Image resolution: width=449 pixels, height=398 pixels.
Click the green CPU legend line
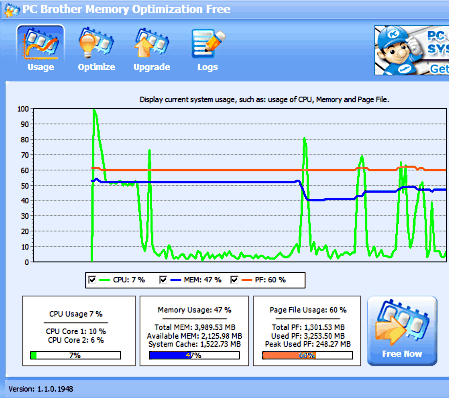point(104,280)
